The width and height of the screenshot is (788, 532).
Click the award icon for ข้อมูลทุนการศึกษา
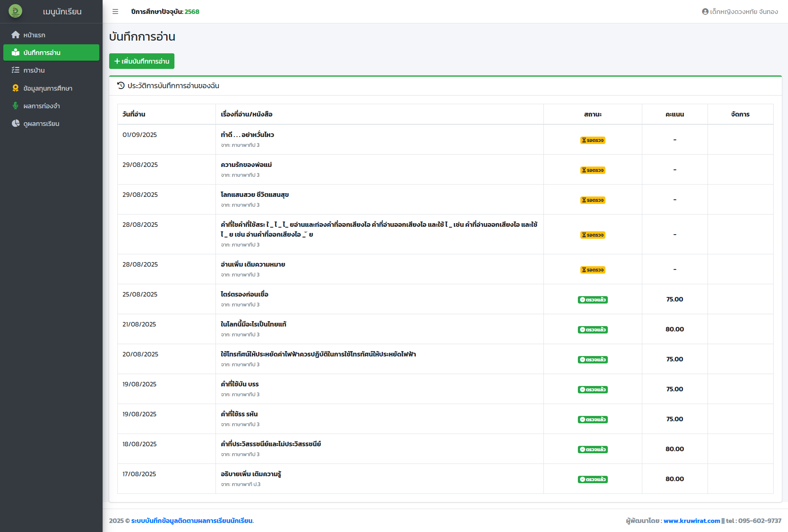coord(16,88)
